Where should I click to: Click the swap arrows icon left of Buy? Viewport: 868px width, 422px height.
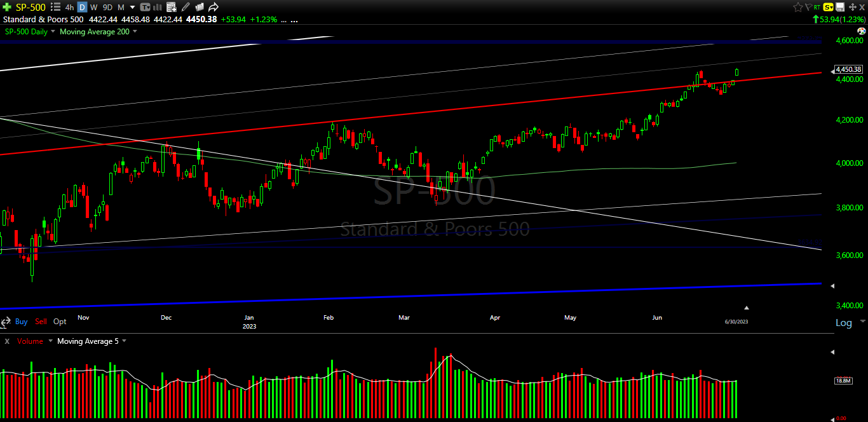pyautogui.click(x=5, y=322)
